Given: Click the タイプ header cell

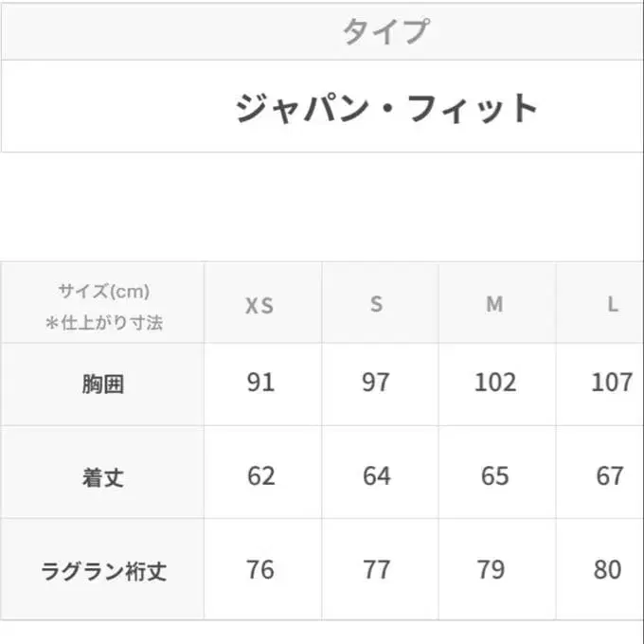Looking at the screenshot, I should (x=385, y=31).
